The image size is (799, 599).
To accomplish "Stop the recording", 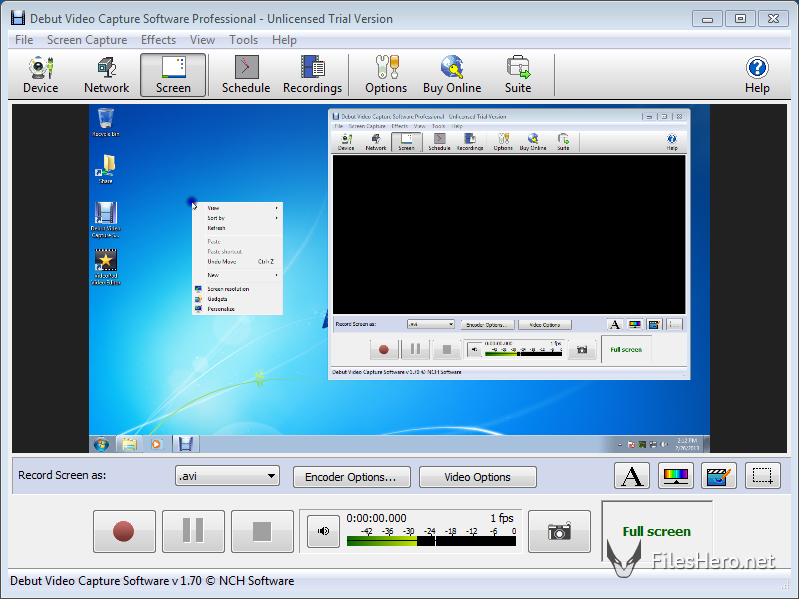I will point(262,531).
